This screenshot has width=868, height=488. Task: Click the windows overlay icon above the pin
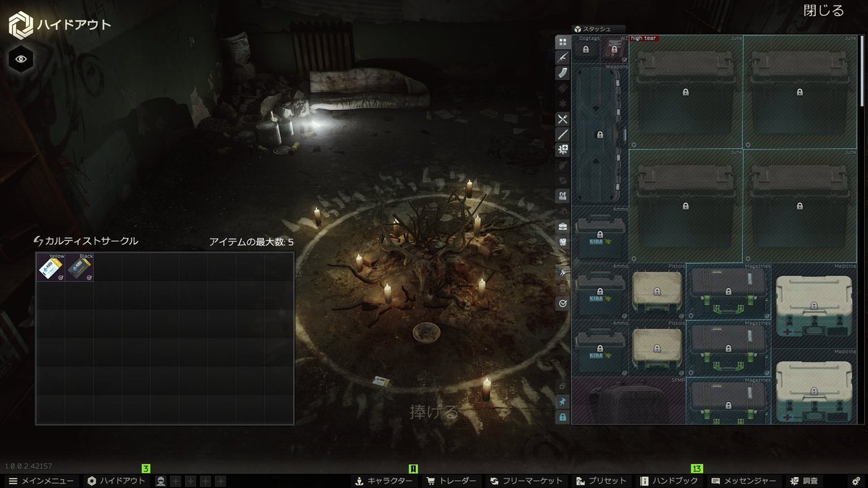562,386
